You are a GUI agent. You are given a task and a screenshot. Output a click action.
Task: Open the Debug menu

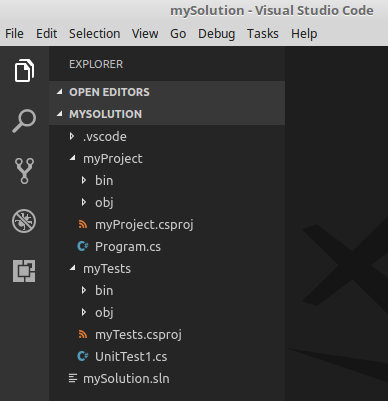(x=217, y=34)
